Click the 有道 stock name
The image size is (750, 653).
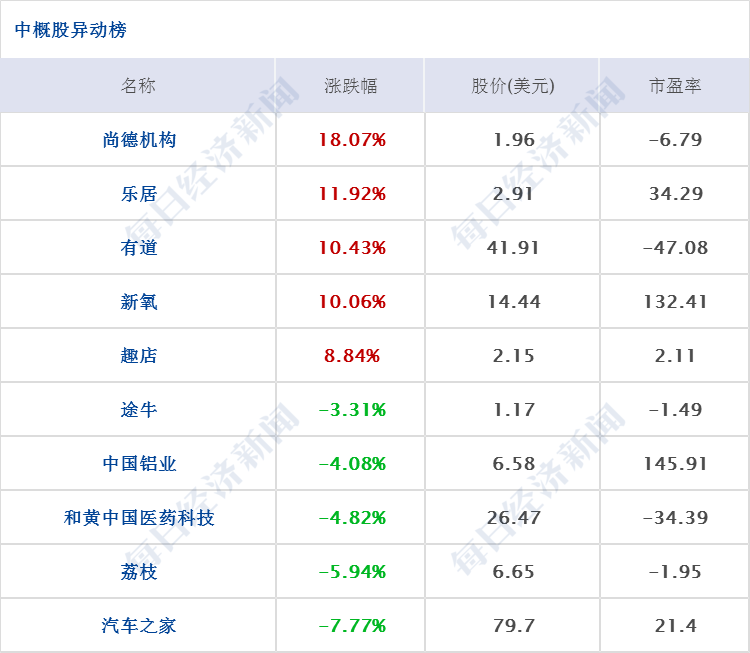click(x=139, y=248)
